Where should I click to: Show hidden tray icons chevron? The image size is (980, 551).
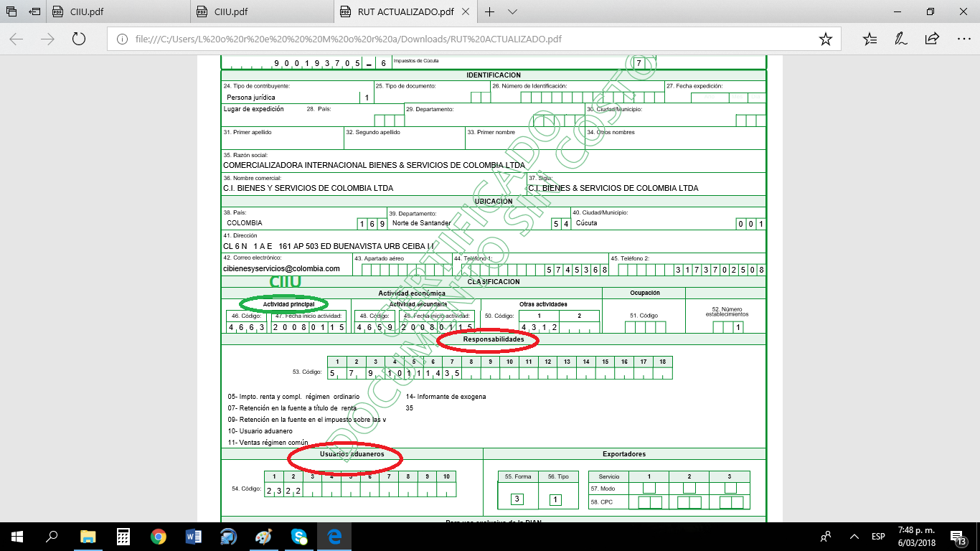854,536
